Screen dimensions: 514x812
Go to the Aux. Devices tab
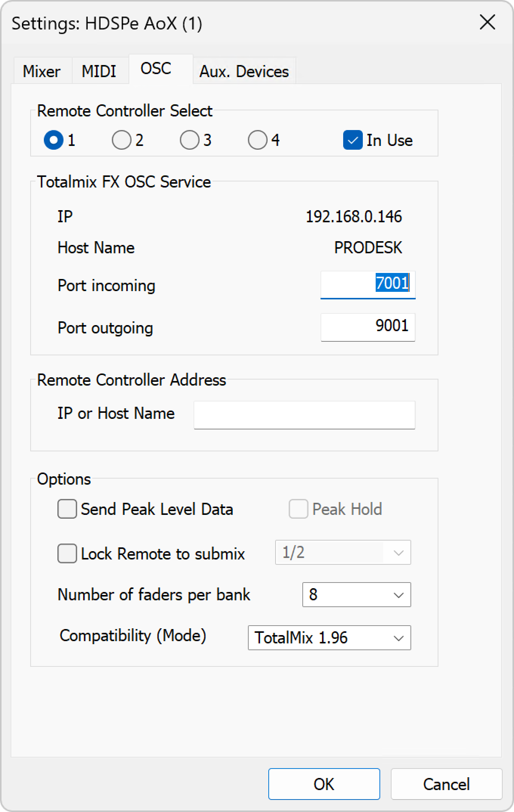(244, 71)
